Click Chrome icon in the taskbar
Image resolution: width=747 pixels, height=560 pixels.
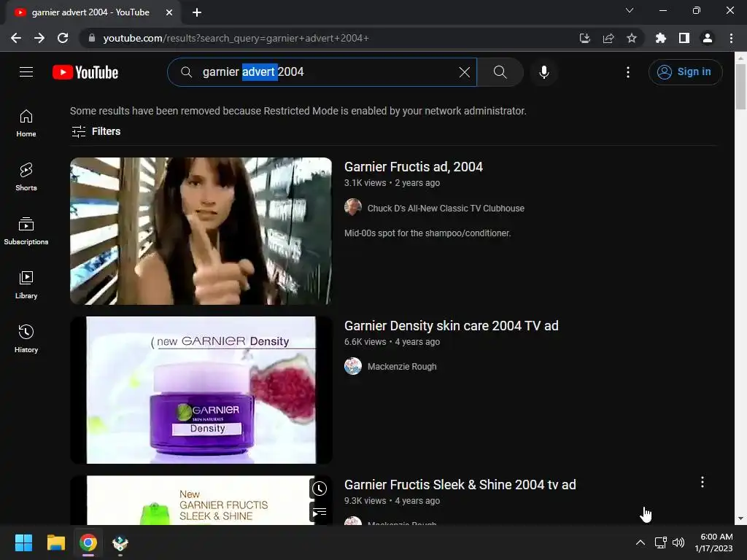(88, 542)
